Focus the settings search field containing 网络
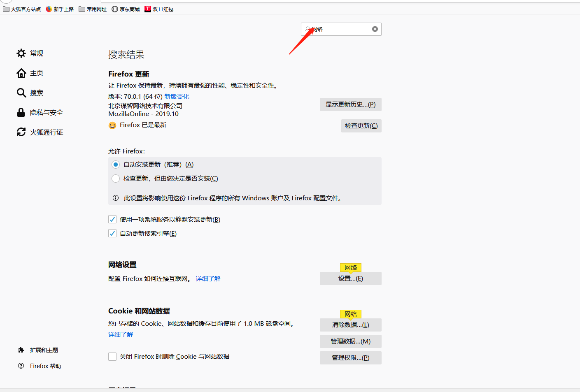Image resolution: width=580 pixels, height=392 pixels. coord(341,29)
